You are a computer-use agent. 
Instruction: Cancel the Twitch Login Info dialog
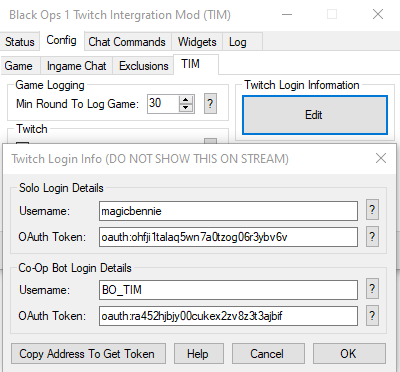pyautogui.click(x=268, y=353)
